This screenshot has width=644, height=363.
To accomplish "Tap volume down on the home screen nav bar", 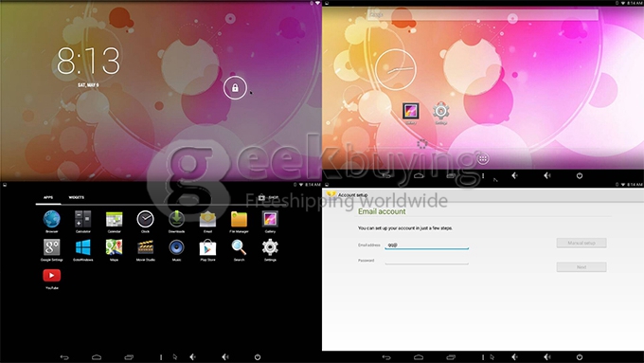I will tap(514, 175).
